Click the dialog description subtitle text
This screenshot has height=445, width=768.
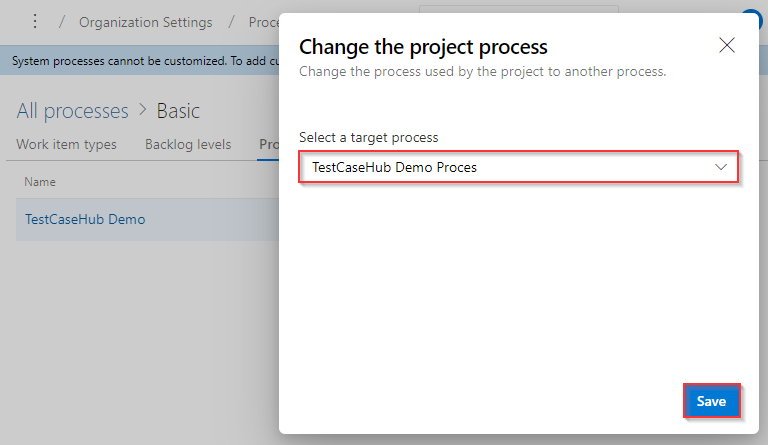482,71
